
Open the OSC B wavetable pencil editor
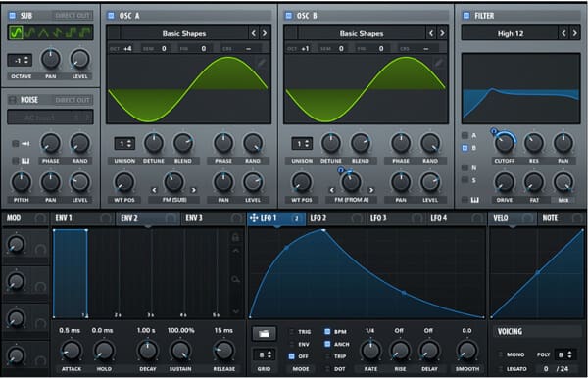[x=439, y=63]
